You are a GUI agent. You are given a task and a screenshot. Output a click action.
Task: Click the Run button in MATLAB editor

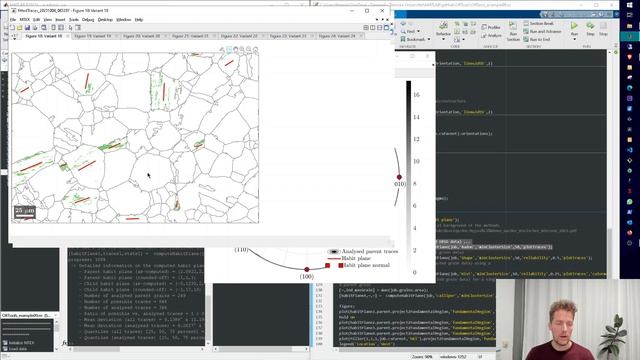(x=574, y=29)
